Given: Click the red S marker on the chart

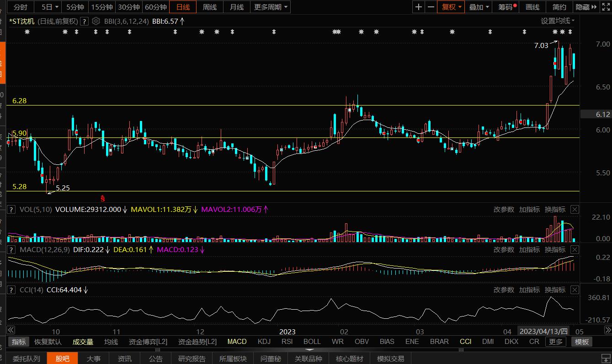Looking at the screenshot, I should point(103,198).
